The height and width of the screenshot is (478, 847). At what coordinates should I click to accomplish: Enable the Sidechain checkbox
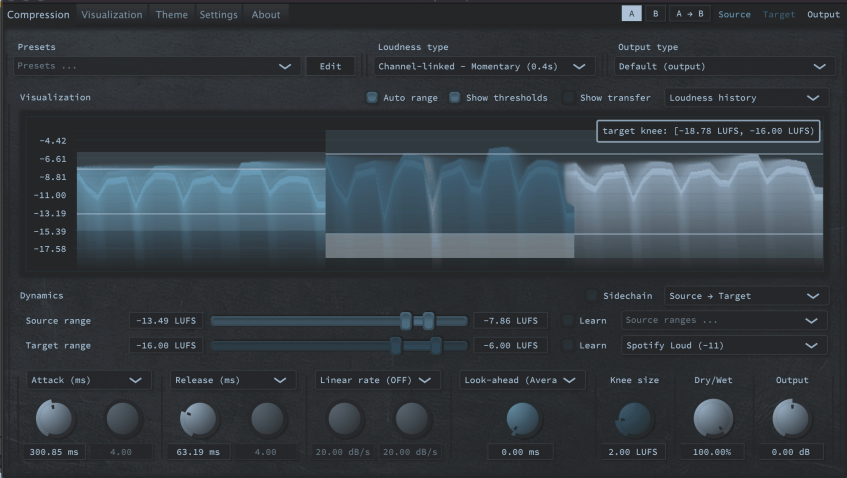point(592,295)
